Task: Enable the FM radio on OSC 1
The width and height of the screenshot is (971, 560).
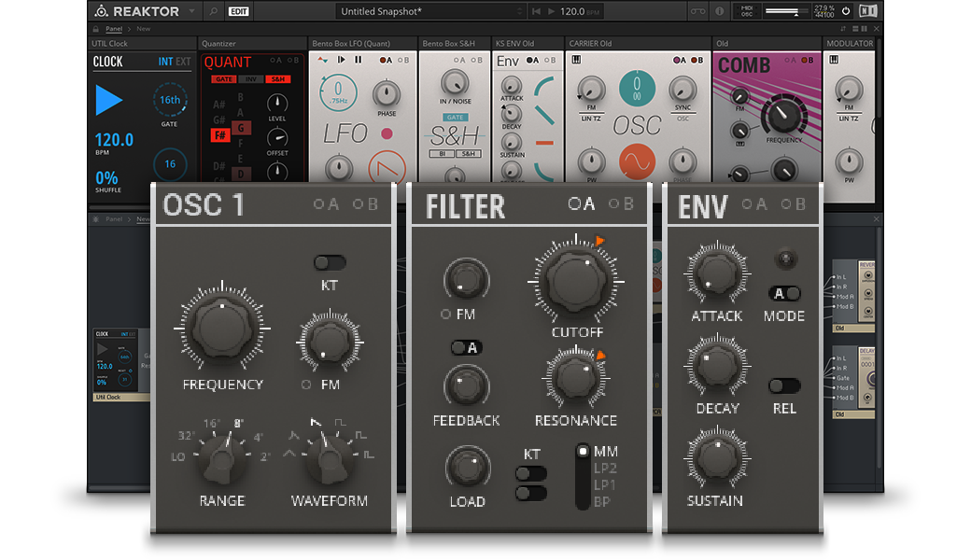Action: click(306, 385)
